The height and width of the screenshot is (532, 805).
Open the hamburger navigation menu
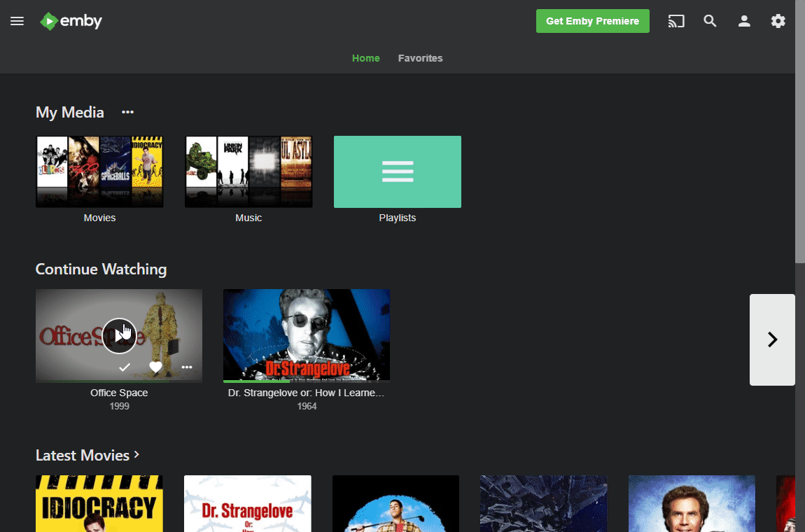pos(17,21)
